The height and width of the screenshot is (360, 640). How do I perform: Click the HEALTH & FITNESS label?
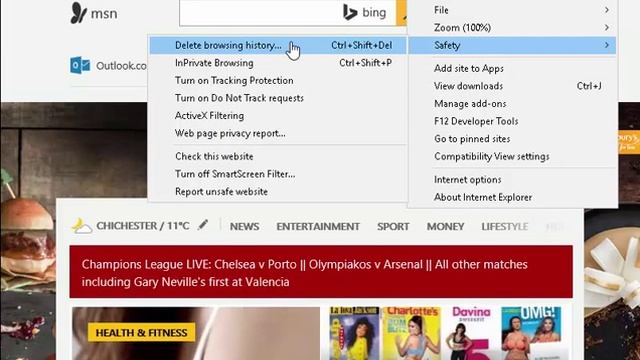141,333
